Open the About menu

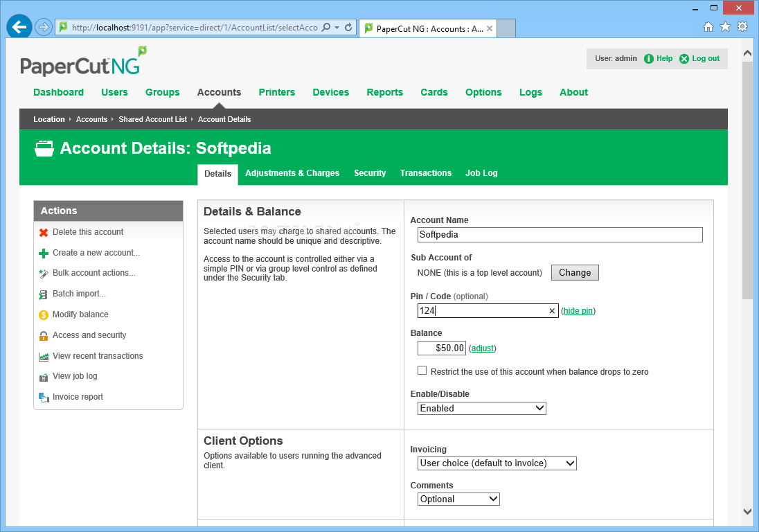click(573, 92)
